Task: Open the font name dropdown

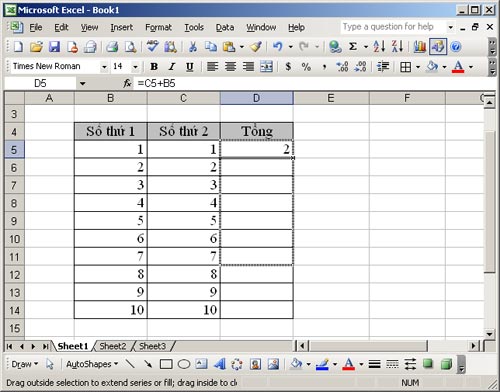Action: point(104,67)
